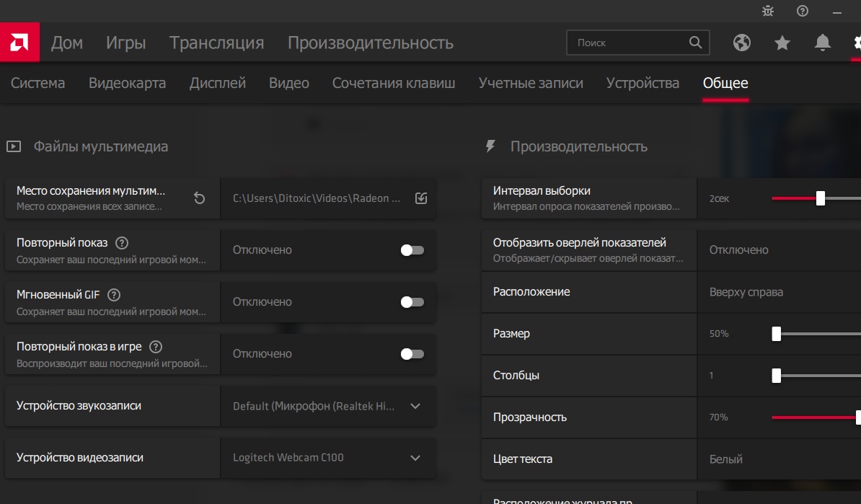
Task: Open Устройство видеозаписи dropdown
Action: point(328,458)
